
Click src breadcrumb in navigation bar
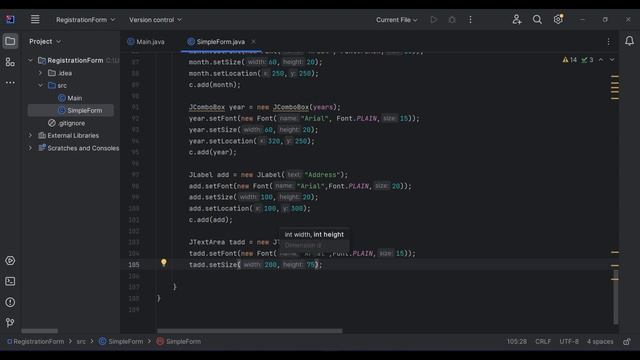coord(81,342)
